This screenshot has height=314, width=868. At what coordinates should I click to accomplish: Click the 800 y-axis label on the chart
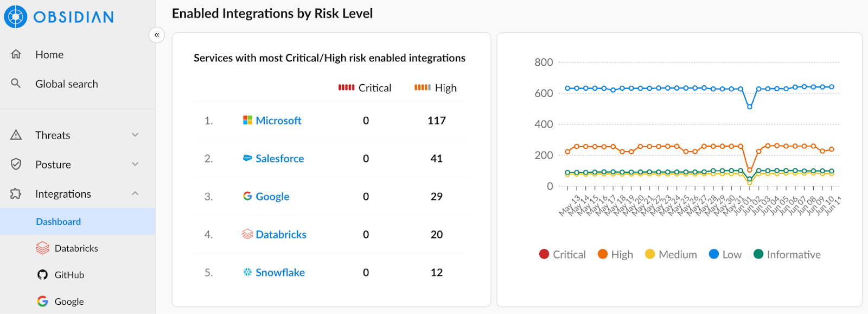click(544, 62)
